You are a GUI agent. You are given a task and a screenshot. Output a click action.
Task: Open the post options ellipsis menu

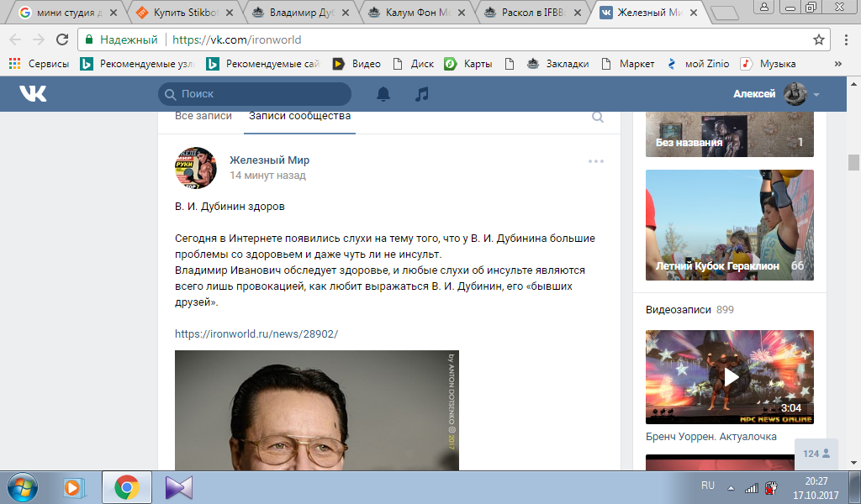point(597,160)
